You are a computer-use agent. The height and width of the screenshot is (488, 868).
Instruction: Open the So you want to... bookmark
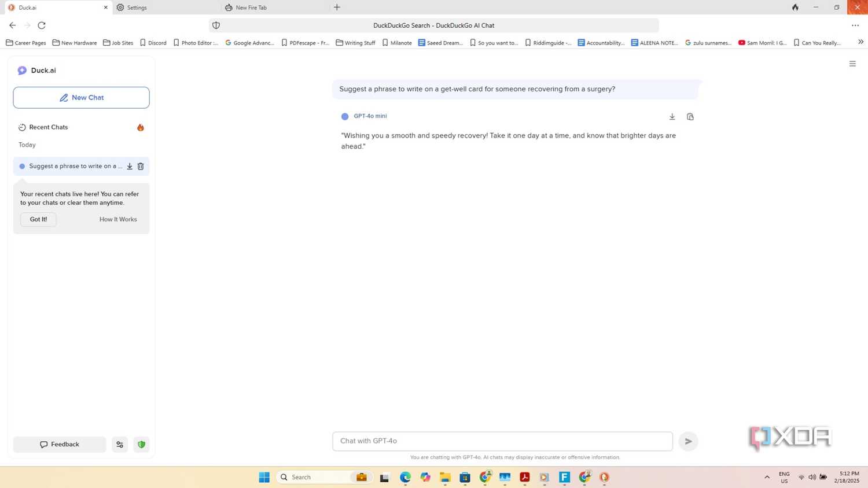[x=494, y=43]
